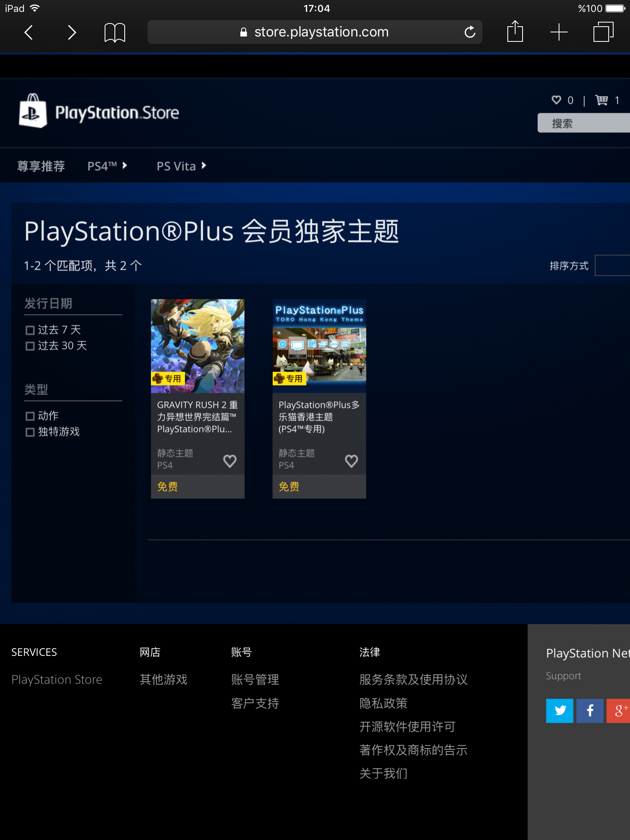Open 服务条款及使用协议 footer link
The width and height of the screenshot is (630, 840).
click(x=413, y=680)
